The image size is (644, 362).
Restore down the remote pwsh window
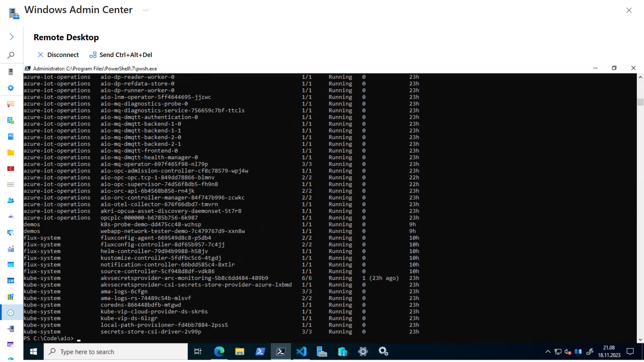[614, 68]
